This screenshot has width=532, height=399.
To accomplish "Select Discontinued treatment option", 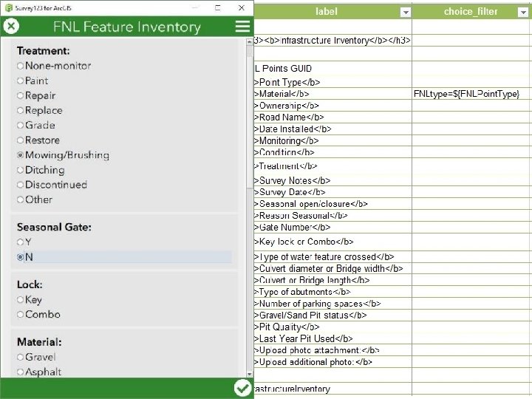I will [52, 185].
